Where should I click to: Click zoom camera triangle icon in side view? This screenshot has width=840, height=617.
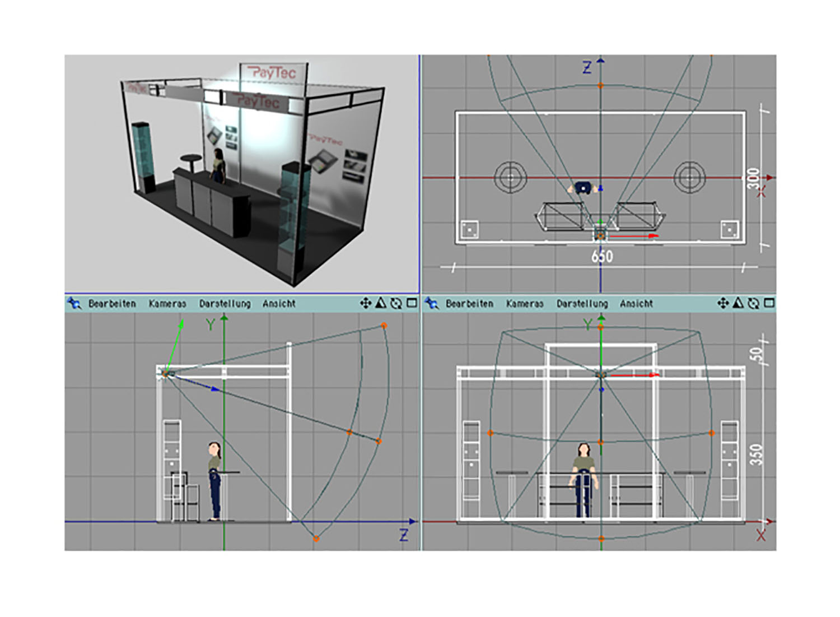tap(381, 303)
